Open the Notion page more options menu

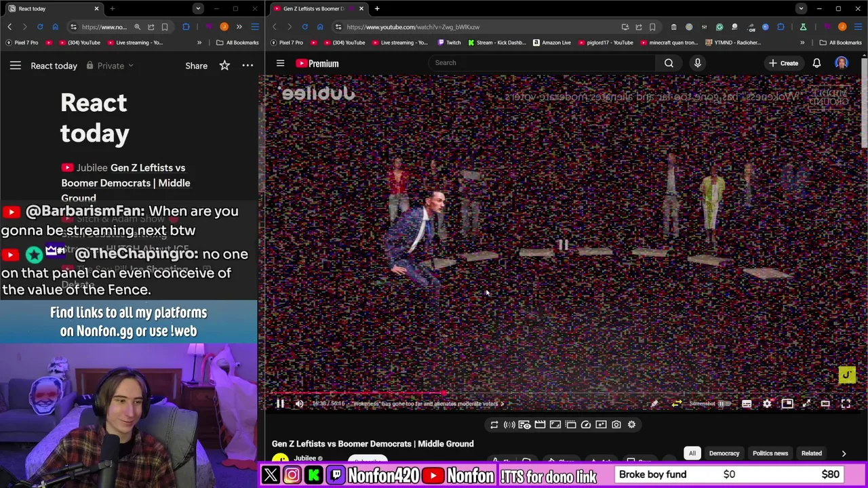click(248, 66)
